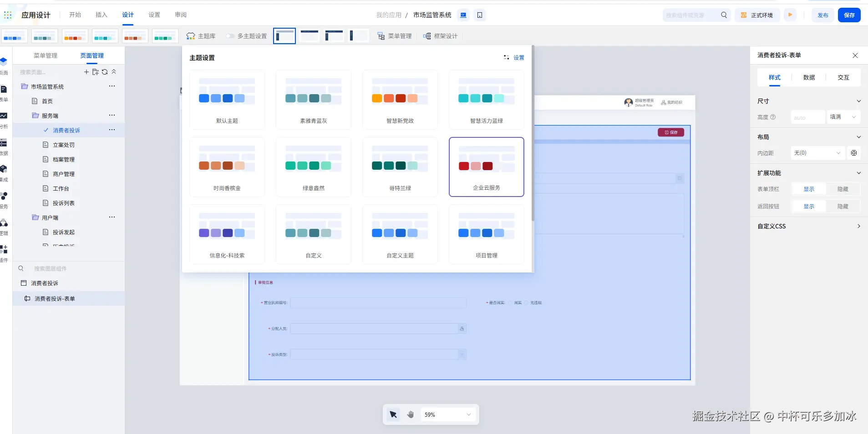The image size is (868, 434).
Task: Open 菜单管理 in the design toolbar
Action: [394, 36]
